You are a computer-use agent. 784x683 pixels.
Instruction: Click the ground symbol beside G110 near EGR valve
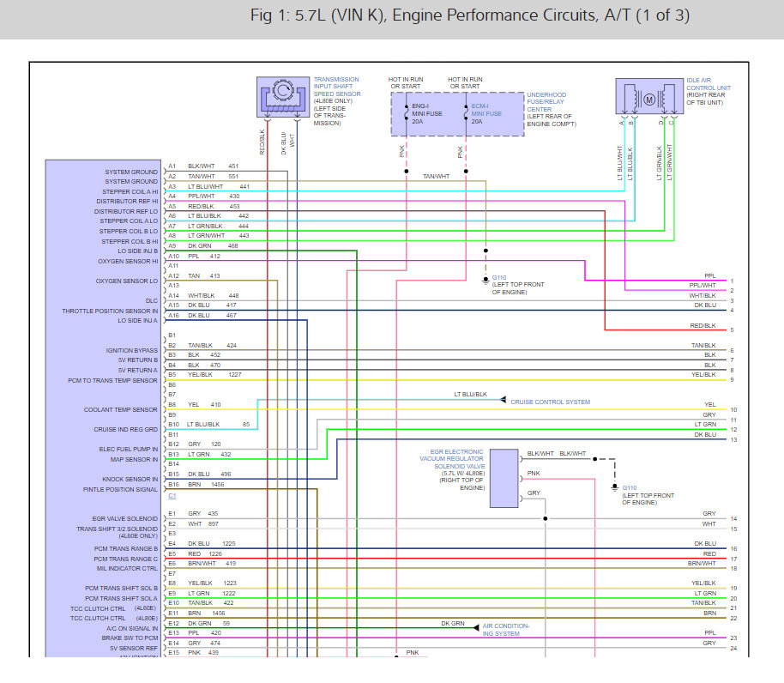(x=615, y=487)
